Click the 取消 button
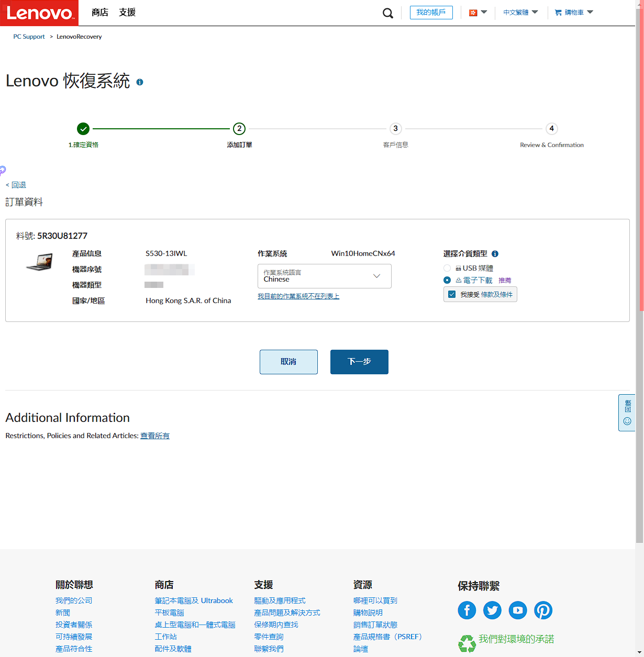 point(288,362)
